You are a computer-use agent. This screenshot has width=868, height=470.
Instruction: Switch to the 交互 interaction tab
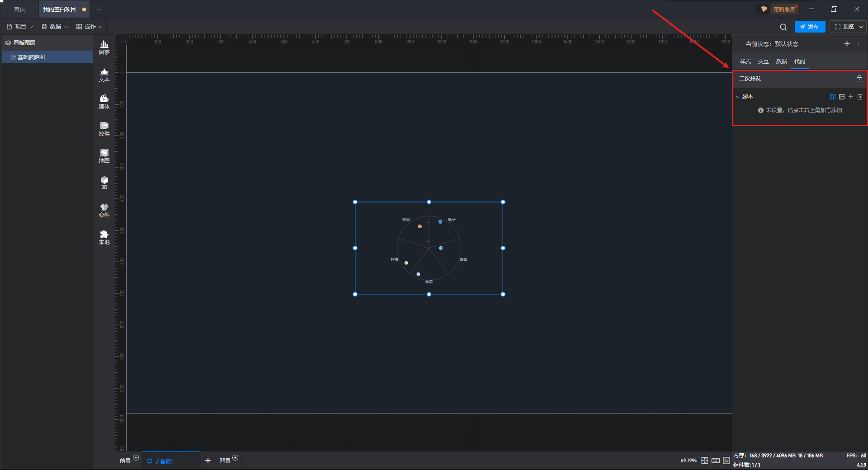(x=764, y=61)
